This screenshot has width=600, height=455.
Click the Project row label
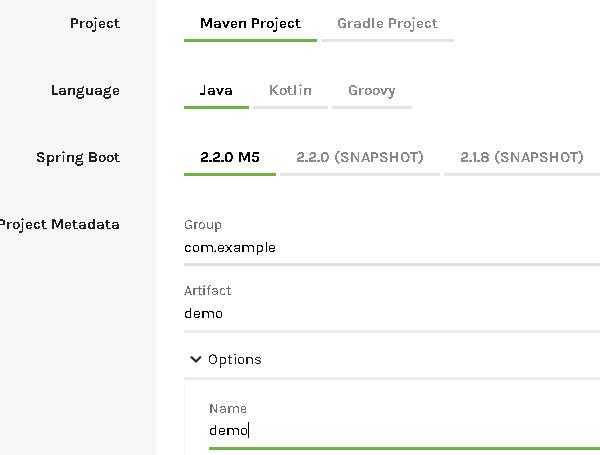click(x=95, y=24)
